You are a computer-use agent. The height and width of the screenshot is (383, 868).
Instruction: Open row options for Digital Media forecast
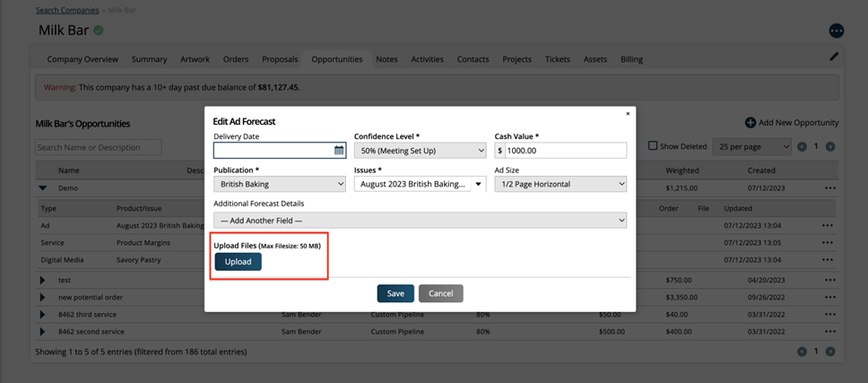pos(828,259)
